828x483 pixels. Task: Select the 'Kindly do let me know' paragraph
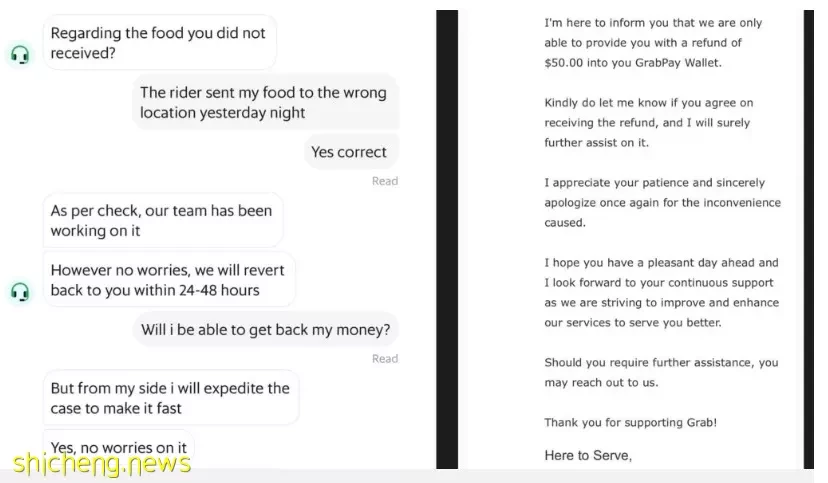pos(649,122)
